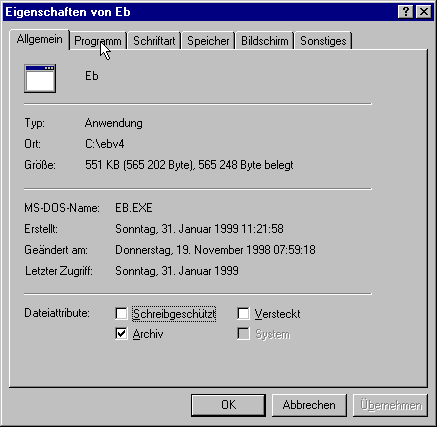The height and width of the screenshot is (427, 437).
Task: Go to the Bildschirm tab
Action: [x=265, y=41]
